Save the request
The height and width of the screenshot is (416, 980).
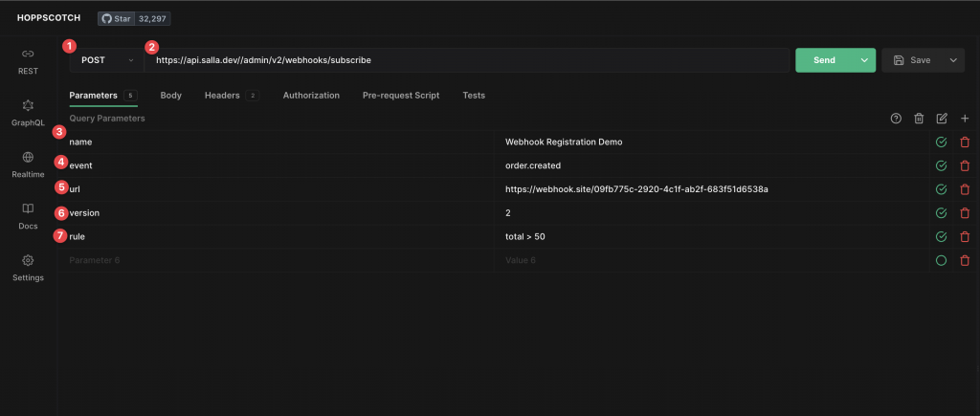pos(912,60)
